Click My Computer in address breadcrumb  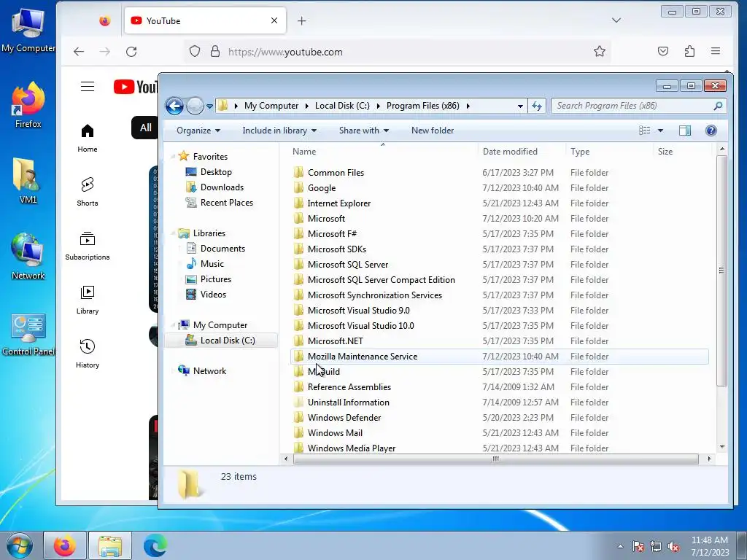pos(271,106)
